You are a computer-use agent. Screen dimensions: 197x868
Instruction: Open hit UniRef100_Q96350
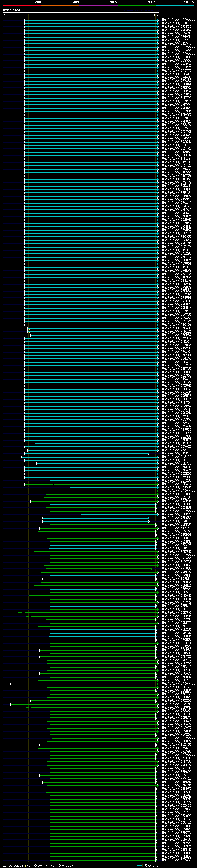(177, 30)
